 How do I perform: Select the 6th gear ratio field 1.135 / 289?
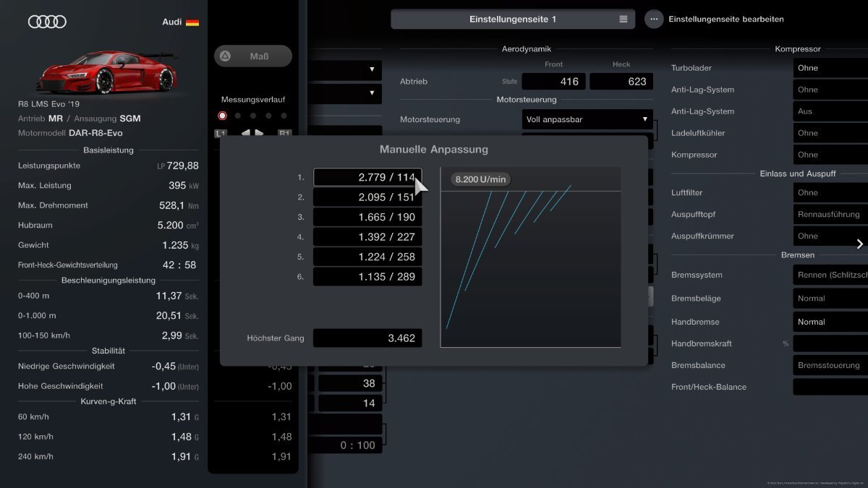[367, 276]
